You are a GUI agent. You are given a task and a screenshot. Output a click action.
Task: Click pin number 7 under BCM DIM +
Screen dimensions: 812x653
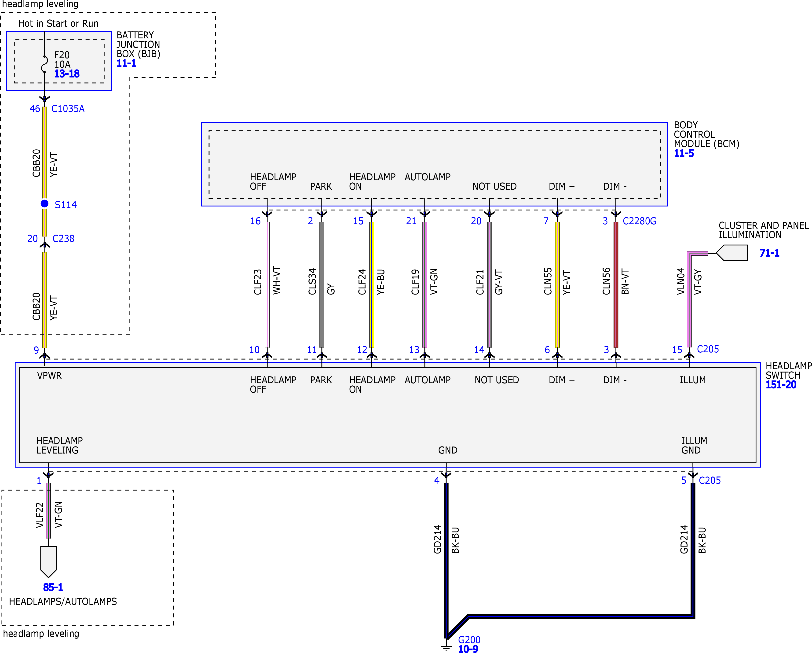click(x=546, y=221)
